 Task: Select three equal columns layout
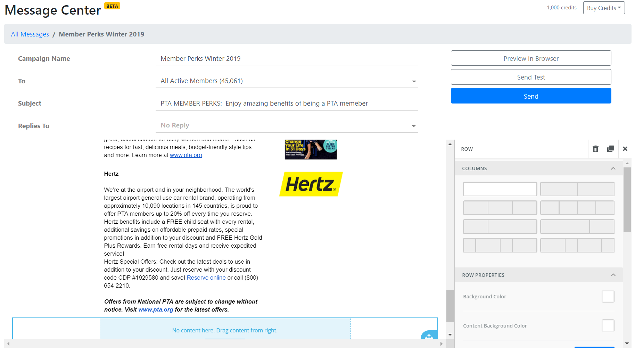[500, 208]
